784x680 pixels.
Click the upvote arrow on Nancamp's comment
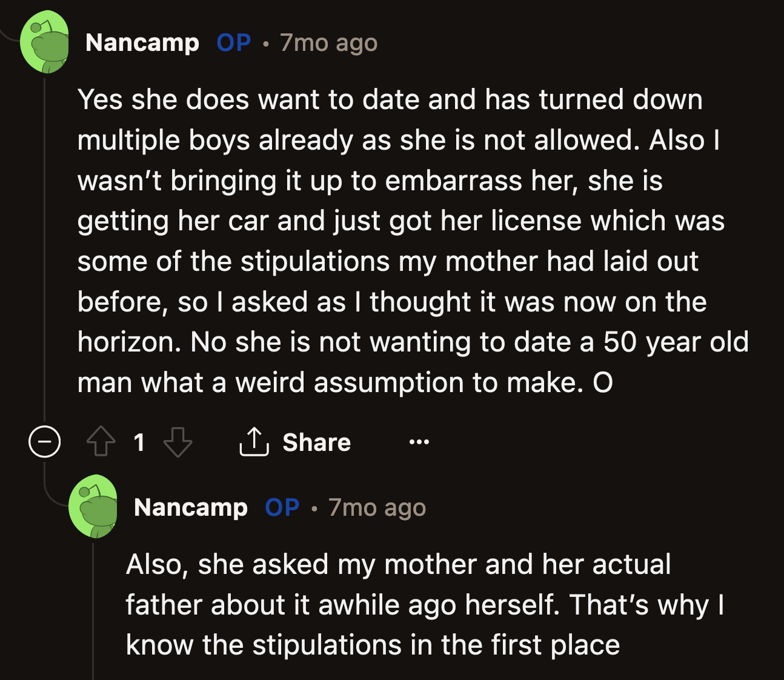click(x=101, y=442)
